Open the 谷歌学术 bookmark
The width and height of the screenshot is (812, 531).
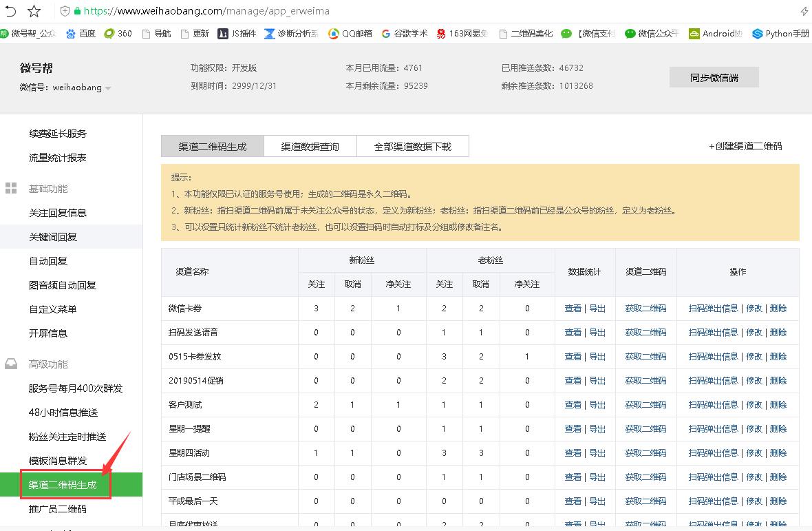(405, 34)
